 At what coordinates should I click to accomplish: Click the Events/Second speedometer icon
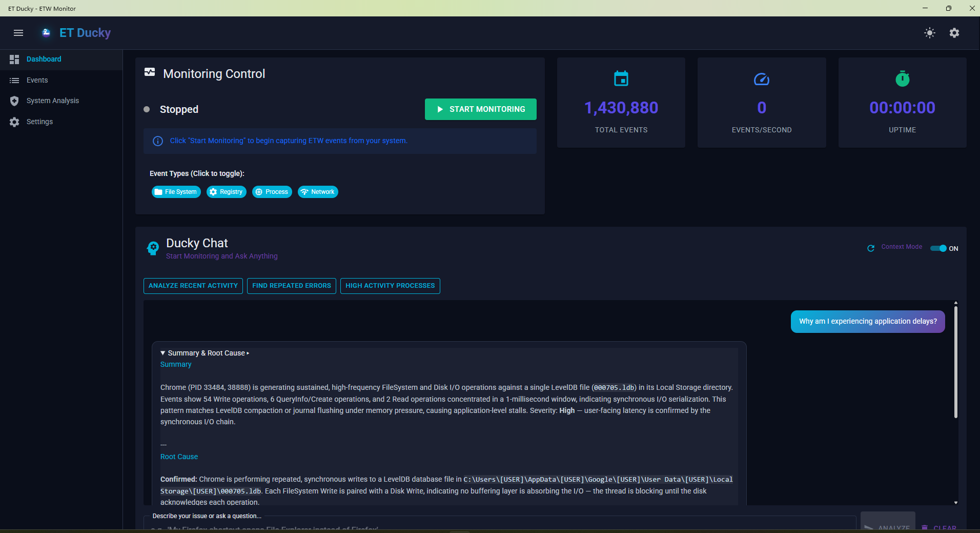point(761,79)
